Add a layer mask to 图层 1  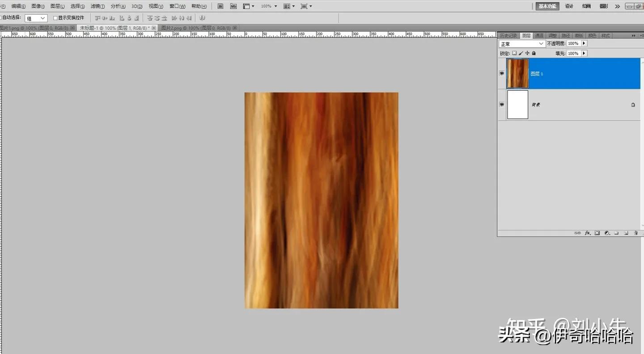pos(597,233)
